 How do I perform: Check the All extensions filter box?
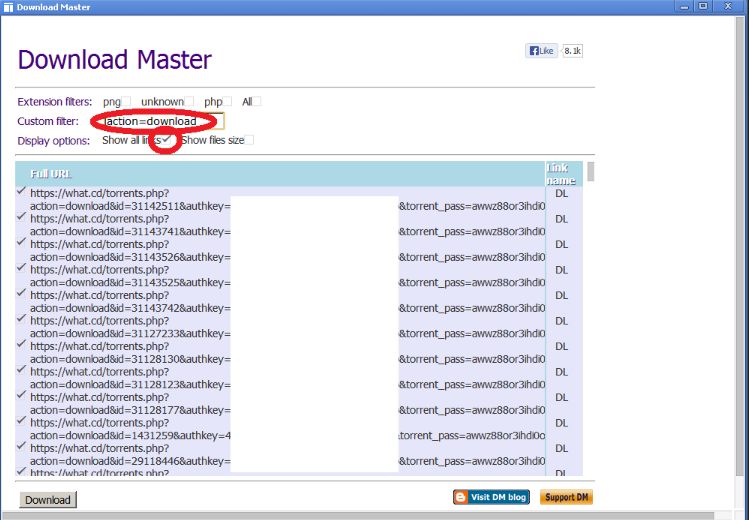point(257,101)
